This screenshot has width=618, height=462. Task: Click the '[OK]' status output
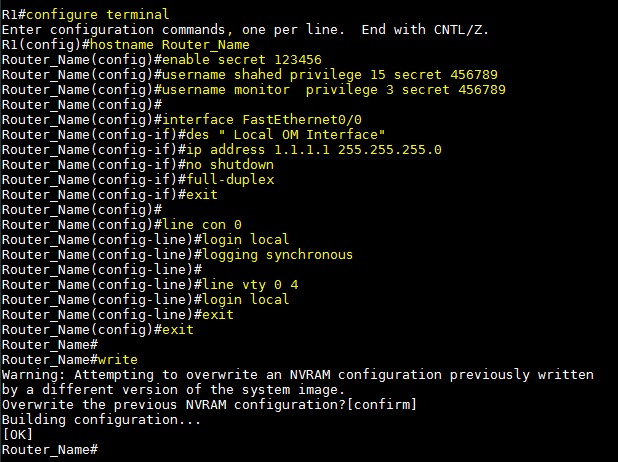coord(17,435)
